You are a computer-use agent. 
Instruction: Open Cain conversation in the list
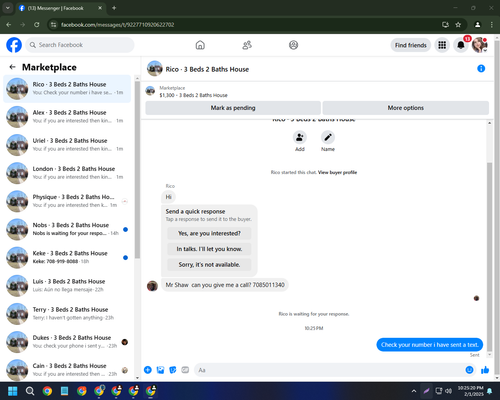(67, 369)
